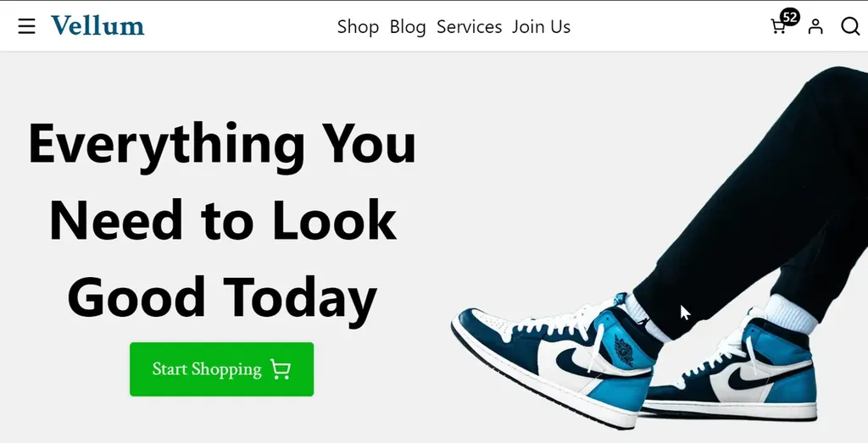
Task: Select Services in the navigation bar
Action: (469, 26)
